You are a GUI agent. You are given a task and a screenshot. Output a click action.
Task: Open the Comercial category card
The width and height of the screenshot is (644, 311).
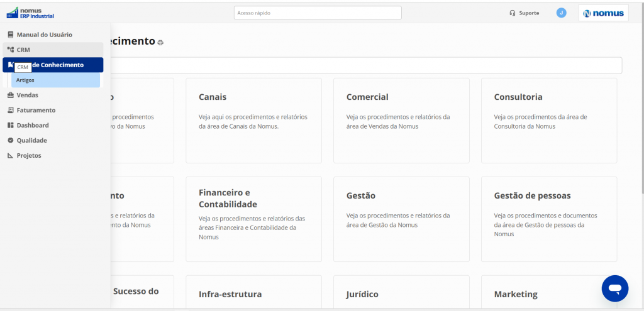(x=401, y=120)
